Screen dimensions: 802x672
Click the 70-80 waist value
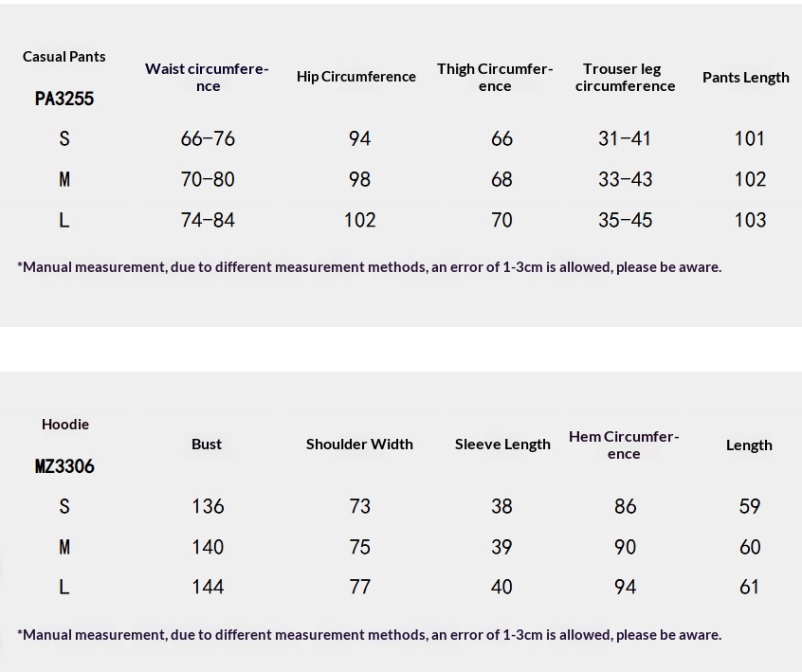[208, 179]
